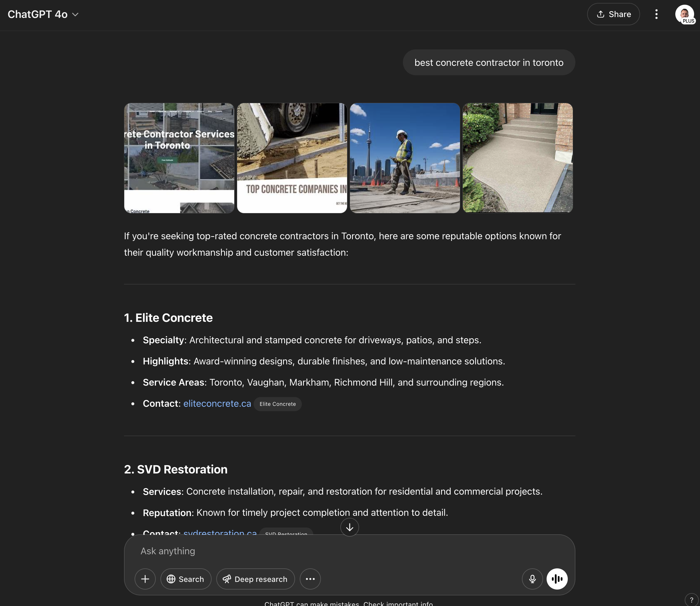This screenshot has width=700, height=606.
Task: Click the Reputation bullet line
Action: (x=295, y=513)
